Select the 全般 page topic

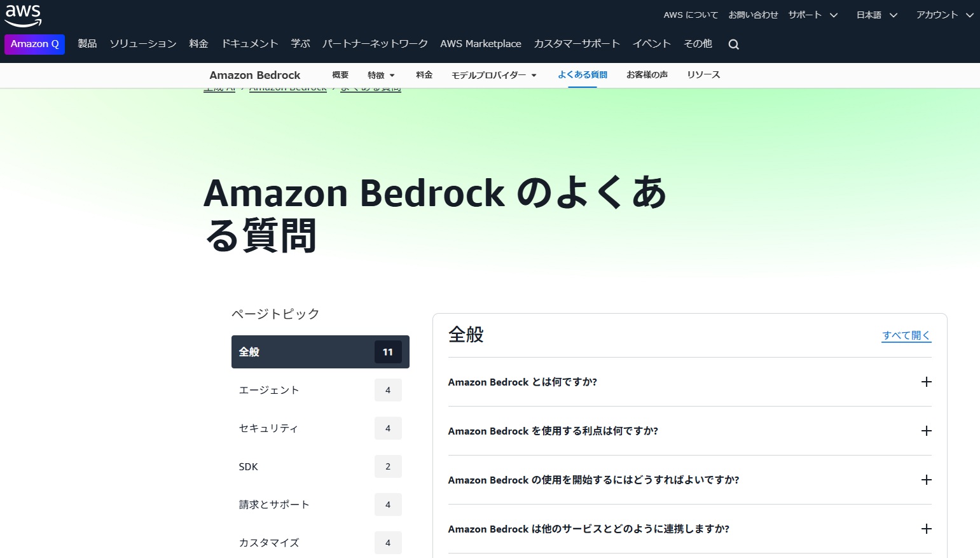pyautogui.click(x=321, y=352)
